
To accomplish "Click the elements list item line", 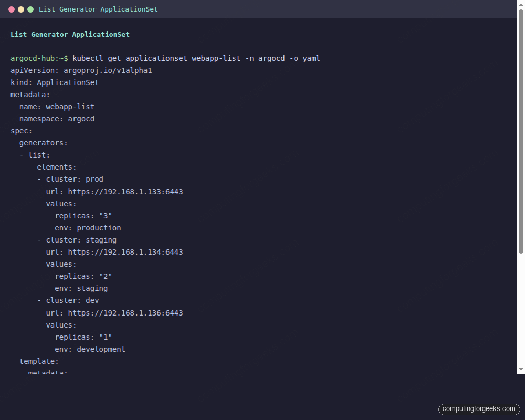I will 56,167.
